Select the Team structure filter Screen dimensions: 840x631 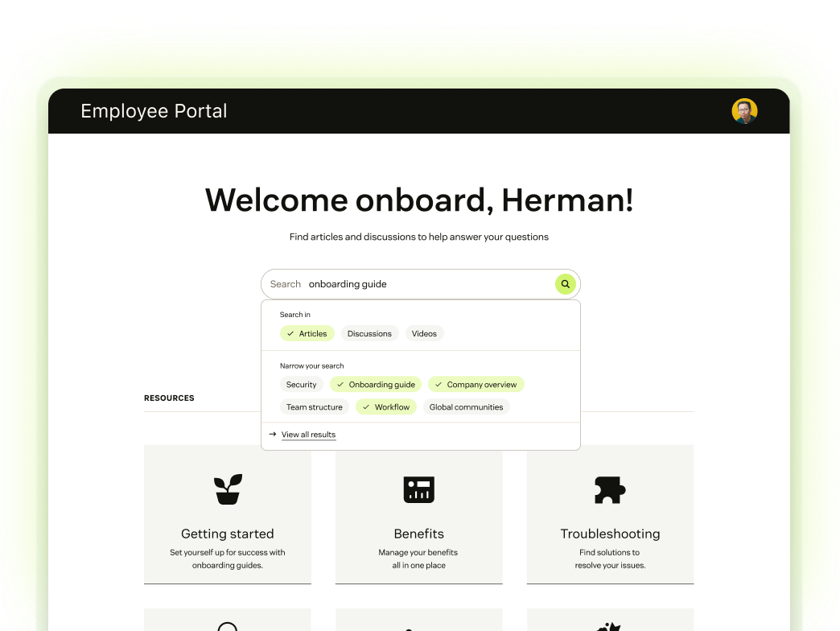coord(314,406)
